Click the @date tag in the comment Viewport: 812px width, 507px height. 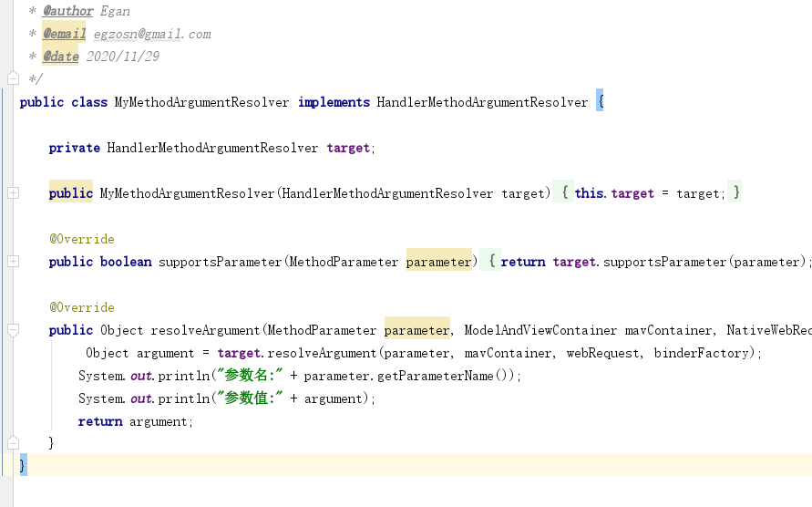60,57
